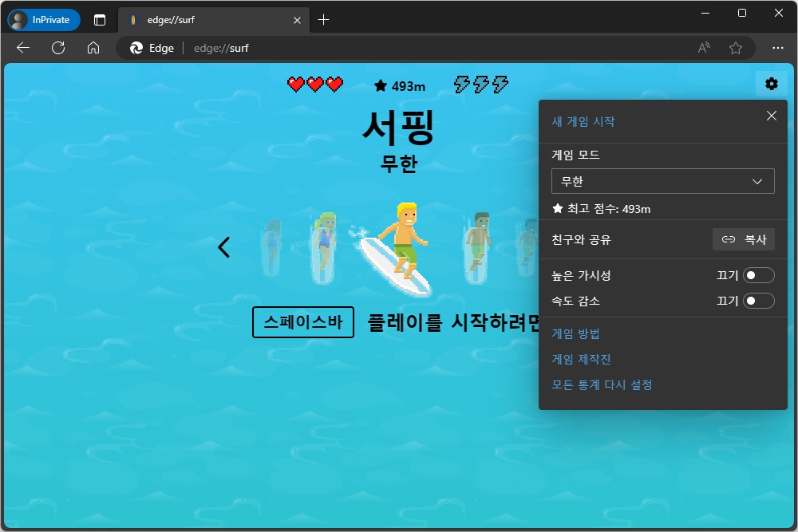This screenshot has width=798, height=532.
Task: Select the dark-haired surfer in green shorts
Action: pos(477,247)
